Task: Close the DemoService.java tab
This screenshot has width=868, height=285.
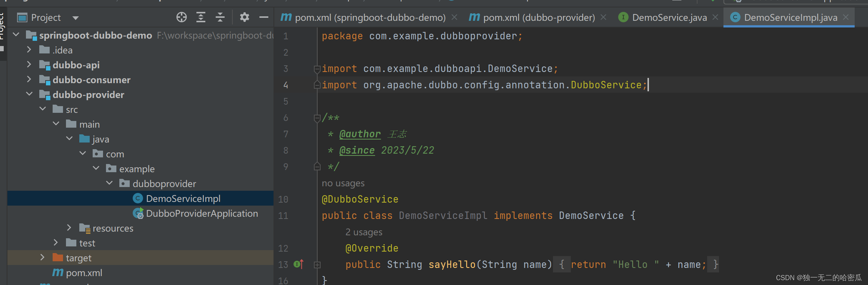Action: click(715, 17)
